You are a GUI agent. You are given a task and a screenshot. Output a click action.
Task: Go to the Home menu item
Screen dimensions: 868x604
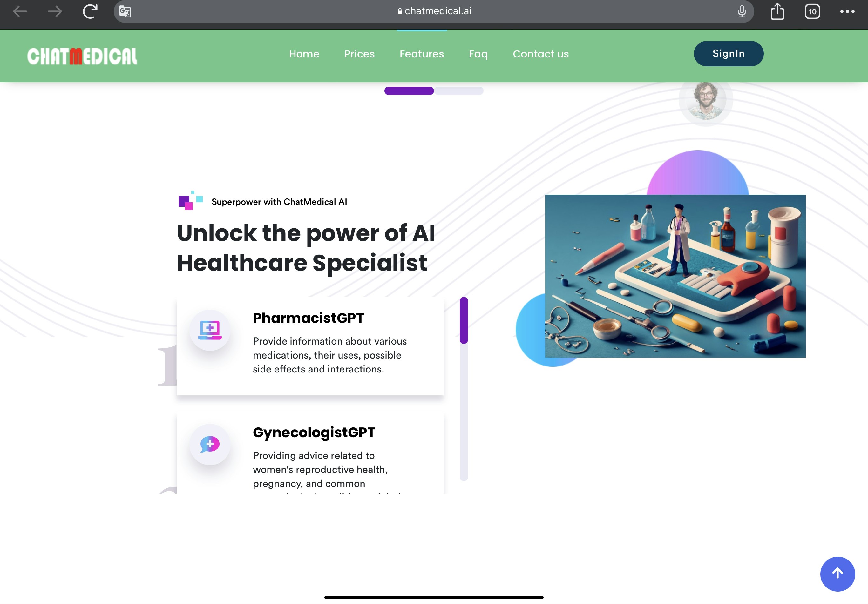click(304, 54)
